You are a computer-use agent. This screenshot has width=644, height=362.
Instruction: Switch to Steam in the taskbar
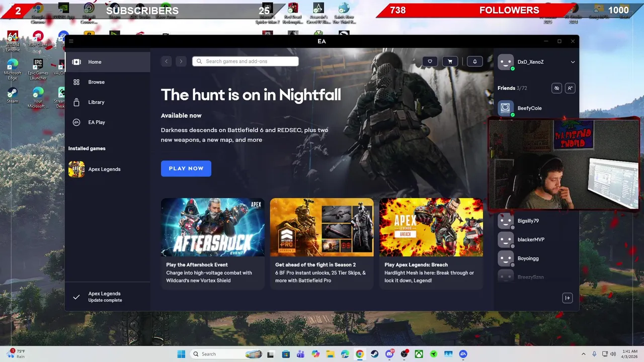coord(374,354)
